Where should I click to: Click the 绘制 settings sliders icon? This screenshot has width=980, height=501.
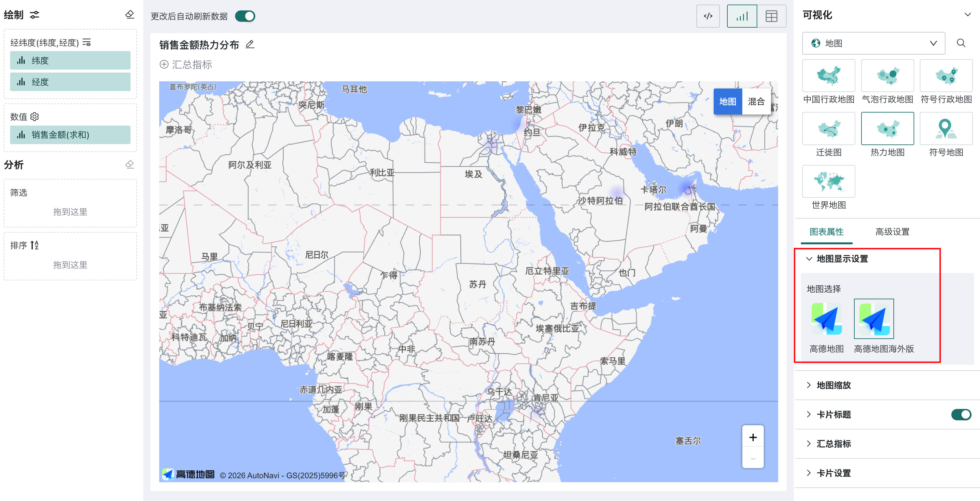[35, 15]
